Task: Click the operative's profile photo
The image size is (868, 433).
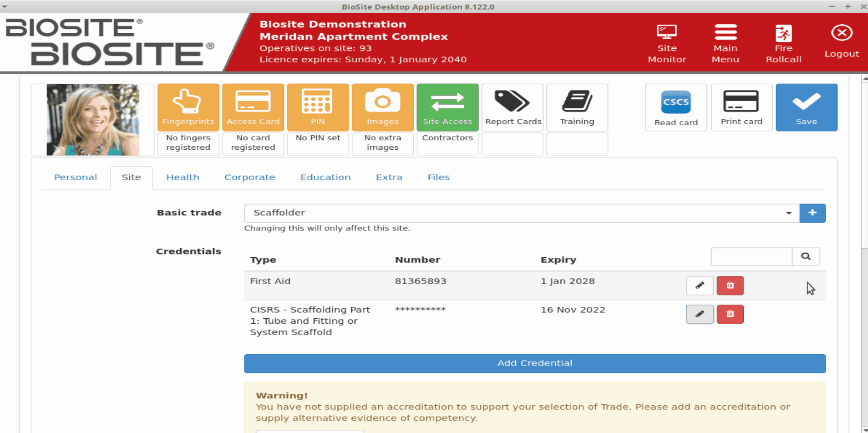Action: 93,120
